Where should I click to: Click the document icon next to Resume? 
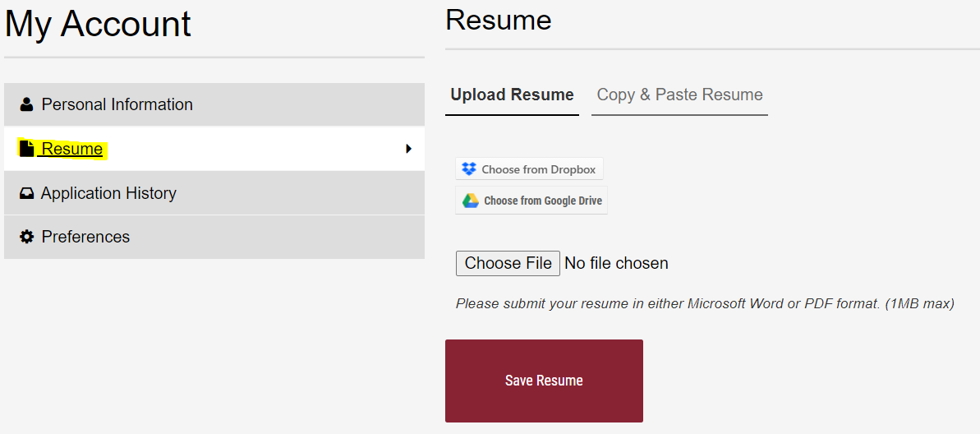coord(26,149)
